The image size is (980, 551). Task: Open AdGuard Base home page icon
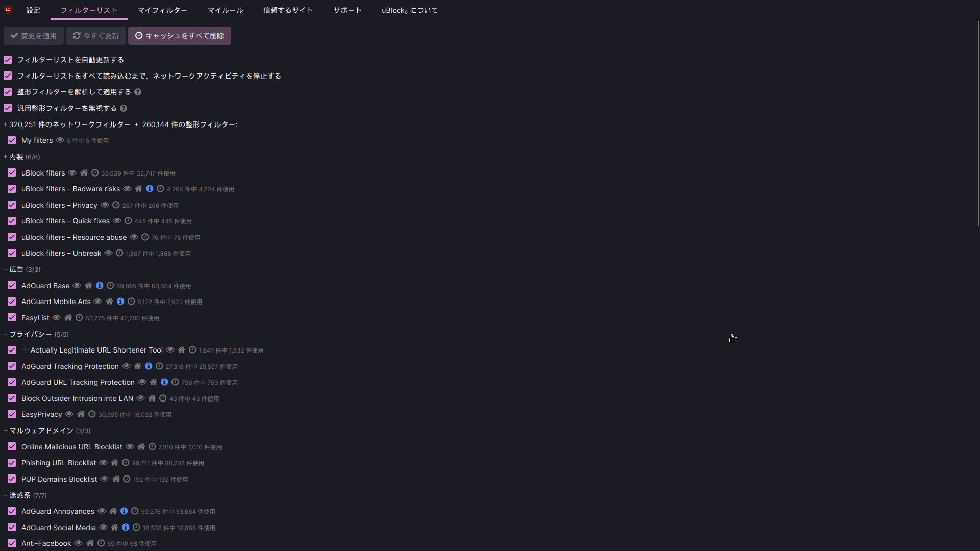click(88, 286)
